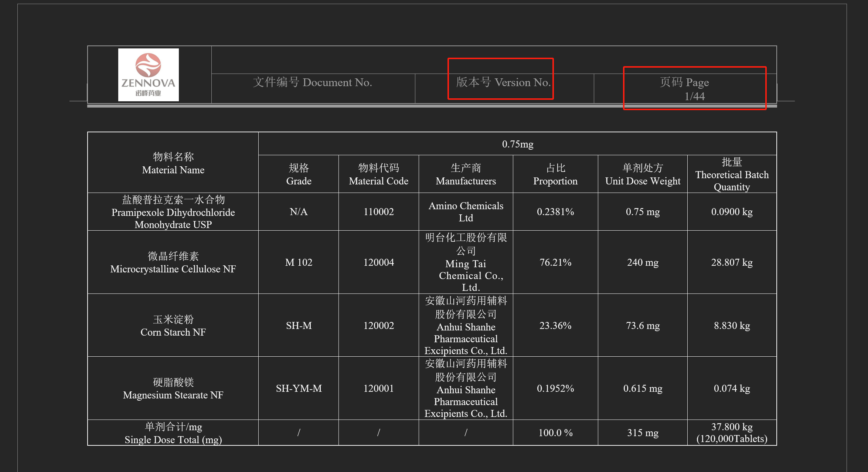
Task: Click the 'Microcrystalline Cellulose NF' cell
Action: click(x=173, y=262)
